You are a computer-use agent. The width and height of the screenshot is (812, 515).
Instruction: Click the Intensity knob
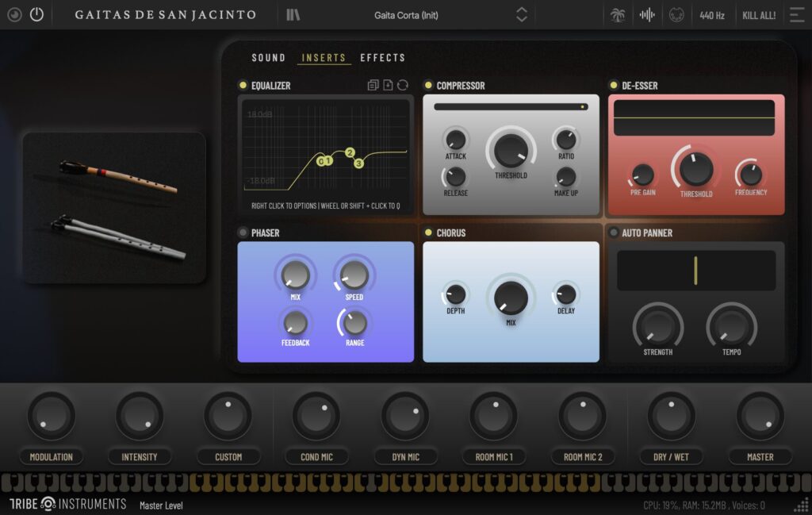click(140, 416)
